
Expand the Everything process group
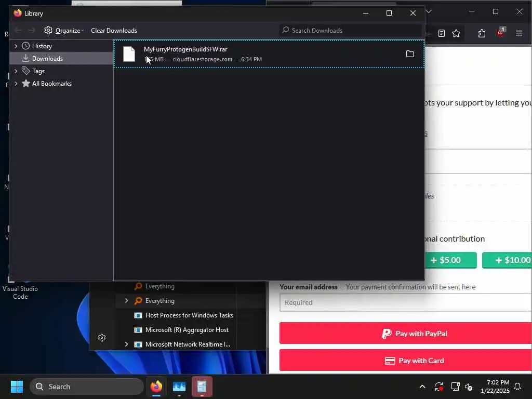[126, 301]
